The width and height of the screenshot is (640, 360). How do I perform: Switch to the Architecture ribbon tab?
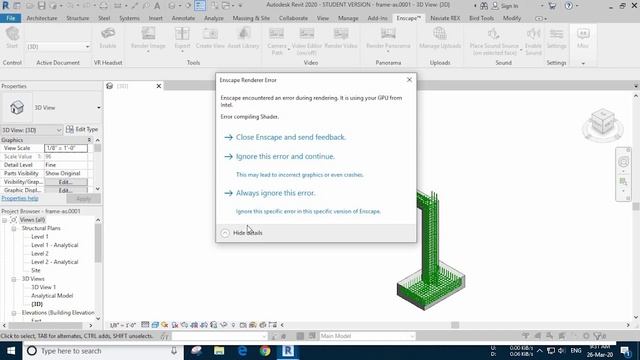pyautogui.click(x=42, y=18)
